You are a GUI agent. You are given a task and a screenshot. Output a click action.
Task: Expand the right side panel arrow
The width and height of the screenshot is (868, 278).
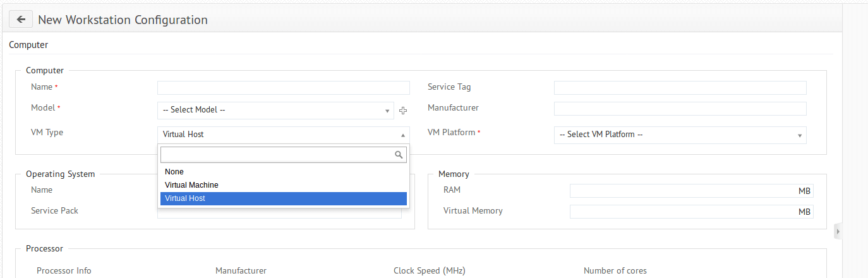838,232
